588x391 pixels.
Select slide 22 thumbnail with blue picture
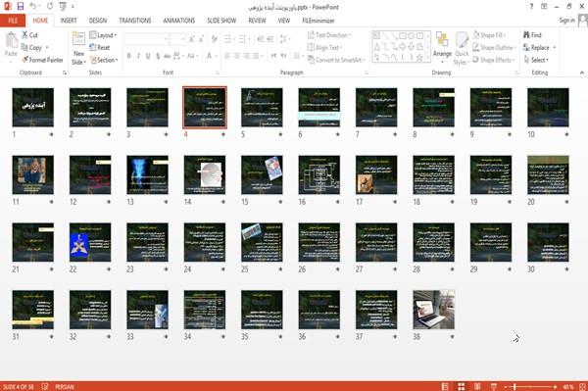point(90,242)
